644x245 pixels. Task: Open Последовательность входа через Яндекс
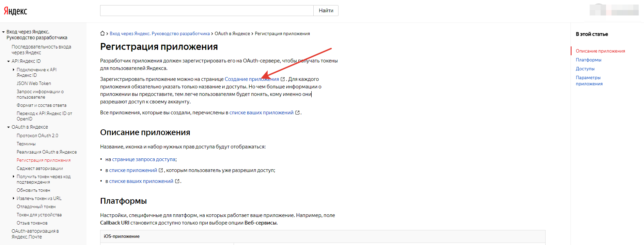pyautogui.click(x=41, y=49)
